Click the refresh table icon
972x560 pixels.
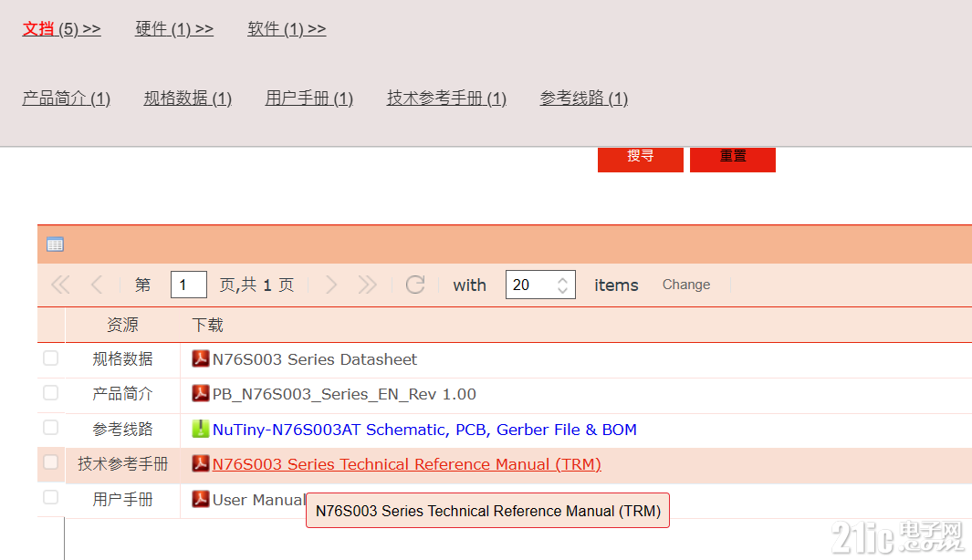[x=414, y=285]
